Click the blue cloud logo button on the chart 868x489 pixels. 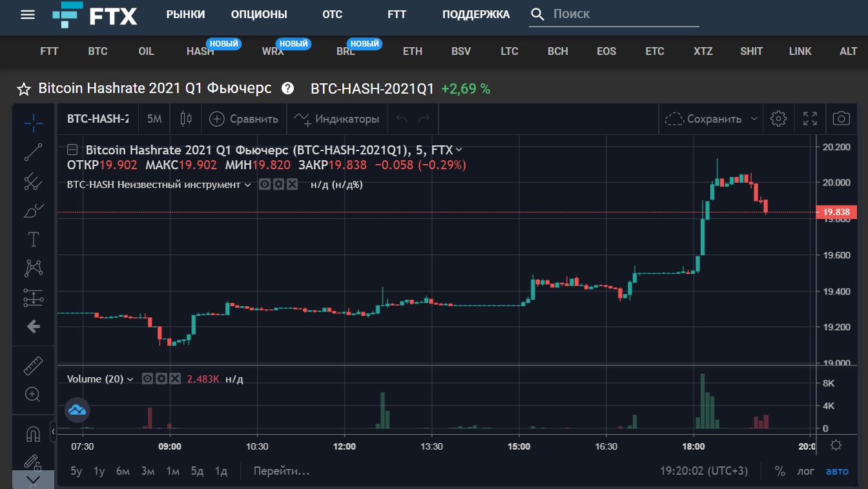pos(77,410)
